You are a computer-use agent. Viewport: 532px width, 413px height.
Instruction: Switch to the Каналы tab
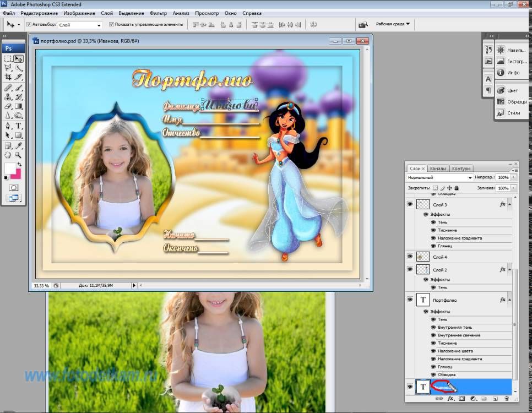tap(438, 169)
